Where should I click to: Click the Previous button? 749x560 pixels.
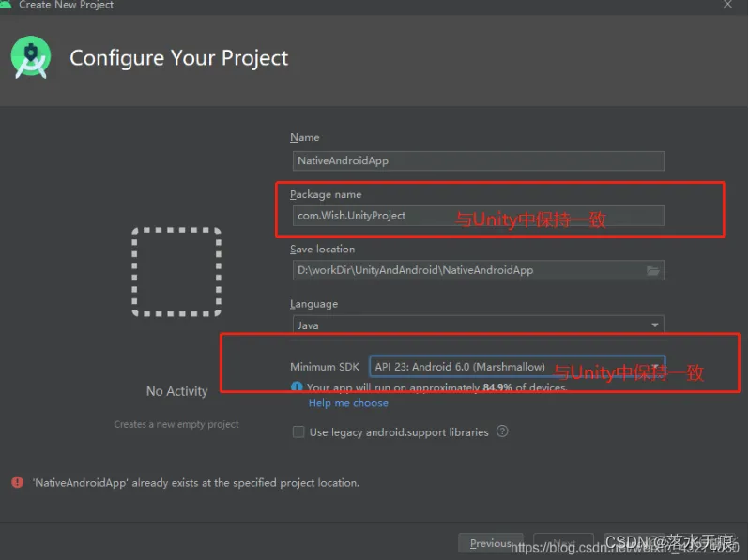tap(491, 543)
